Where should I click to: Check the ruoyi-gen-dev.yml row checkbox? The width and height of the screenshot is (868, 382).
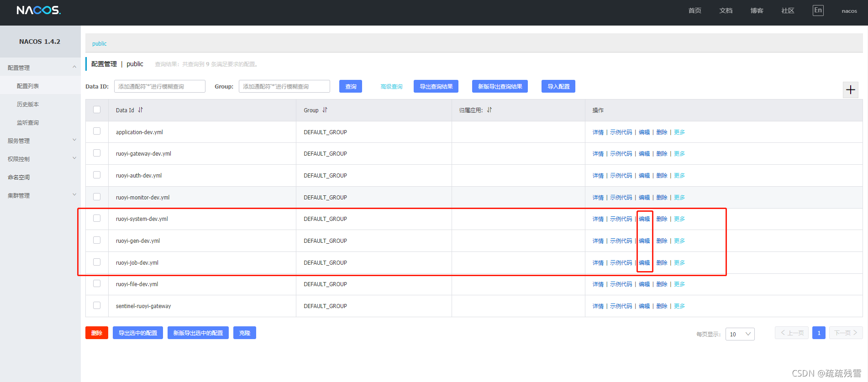click(x=97, y=240)
